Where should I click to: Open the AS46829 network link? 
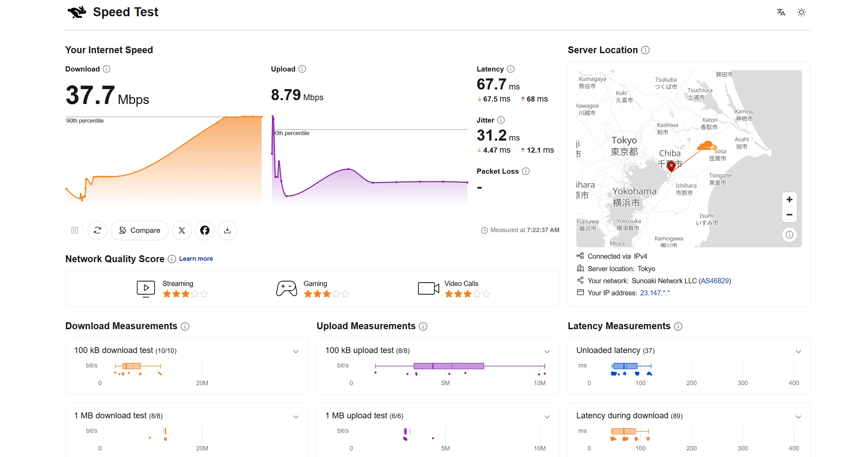click(715, 281)
